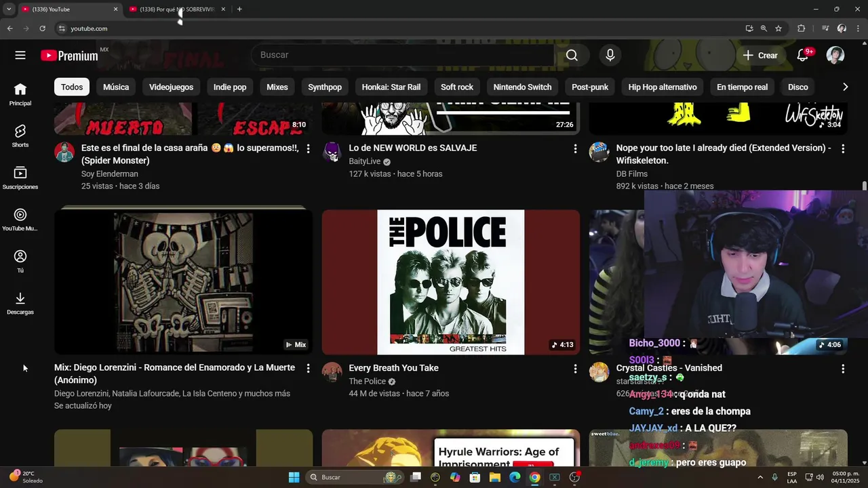Select the Hip Hop alternativo chip
This screenshot has height=488, width=868.
[x=663, y=87]
